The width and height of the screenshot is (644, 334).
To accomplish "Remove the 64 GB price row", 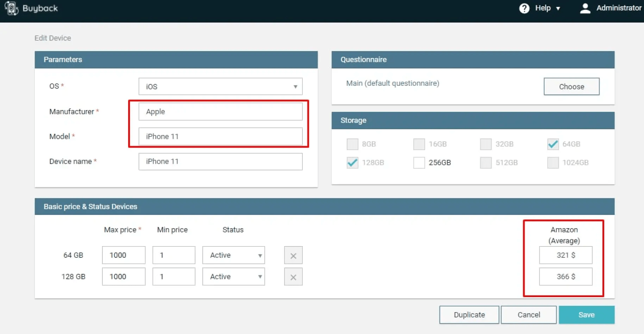I will click(293, 255).
